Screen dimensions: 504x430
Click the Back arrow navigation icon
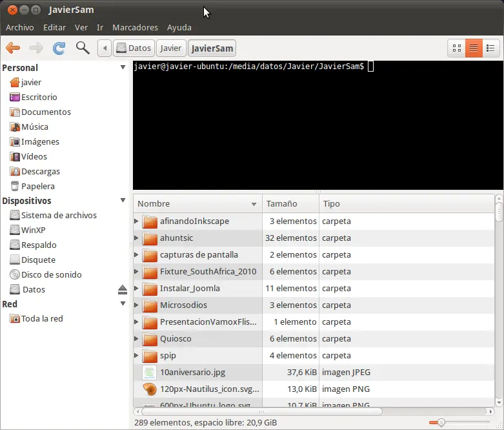click(13, 48)
